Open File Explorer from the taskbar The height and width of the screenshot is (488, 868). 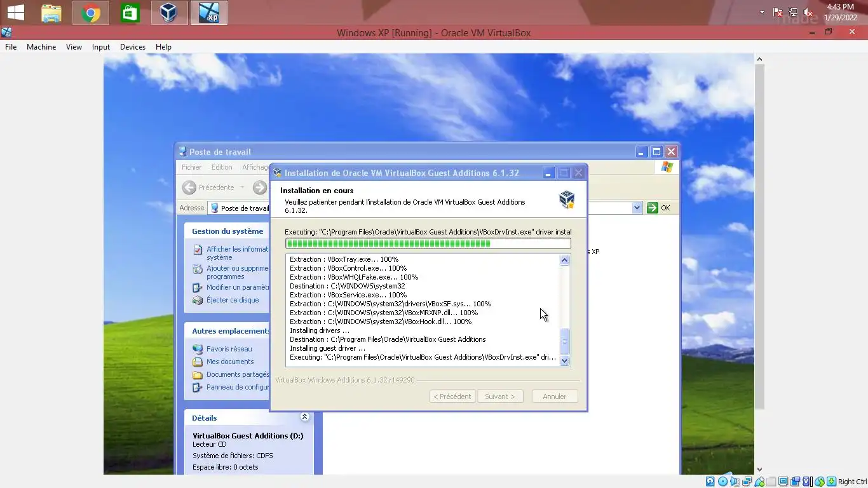point(51,13)
